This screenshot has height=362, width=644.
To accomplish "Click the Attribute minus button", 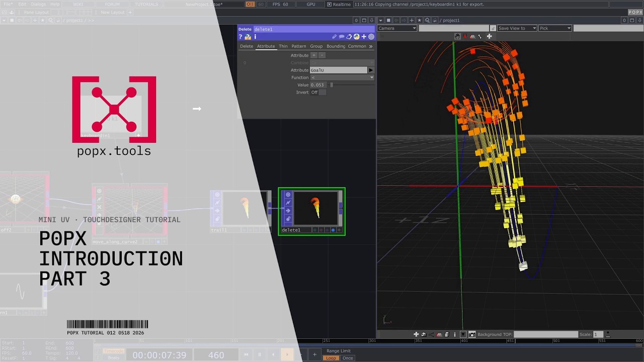I will coord(322,55).
